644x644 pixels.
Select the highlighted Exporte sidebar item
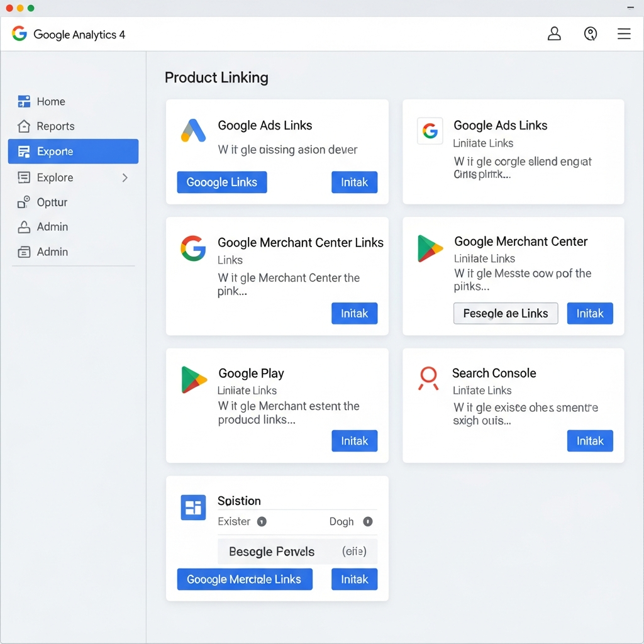[73, 152]
